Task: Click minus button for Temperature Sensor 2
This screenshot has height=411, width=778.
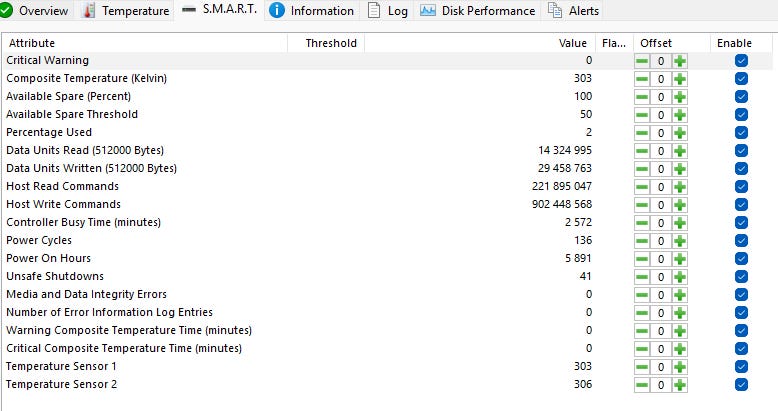Action: (642, 385)
